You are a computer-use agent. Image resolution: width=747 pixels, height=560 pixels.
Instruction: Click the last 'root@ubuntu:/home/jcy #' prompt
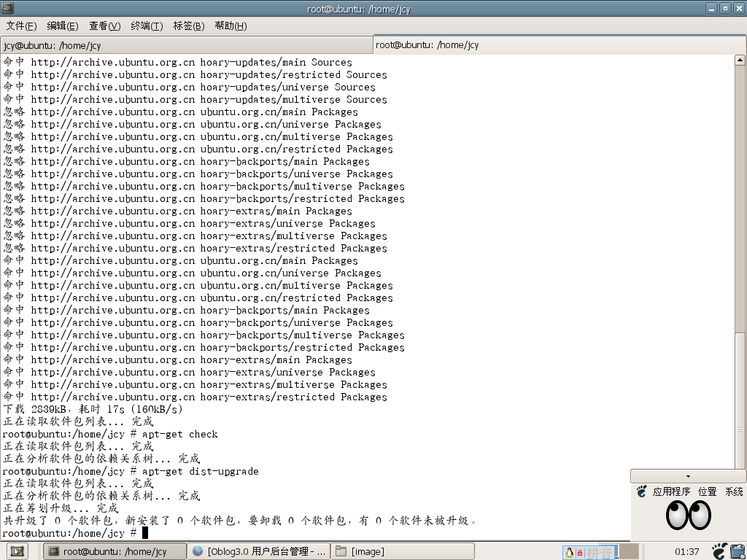(70, 533)
